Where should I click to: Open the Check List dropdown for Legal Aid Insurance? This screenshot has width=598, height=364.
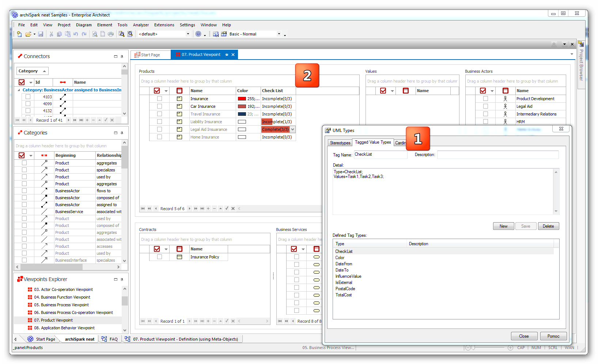click(293, 129)
